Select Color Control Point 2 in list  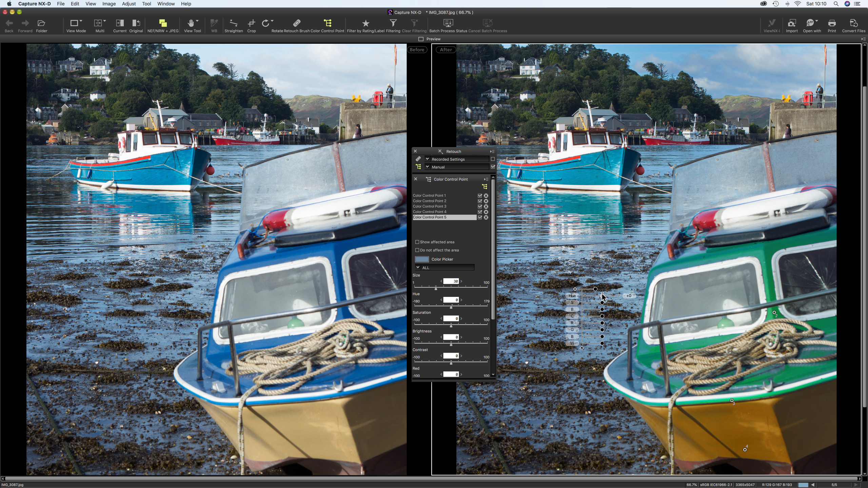tap(430, 201)
